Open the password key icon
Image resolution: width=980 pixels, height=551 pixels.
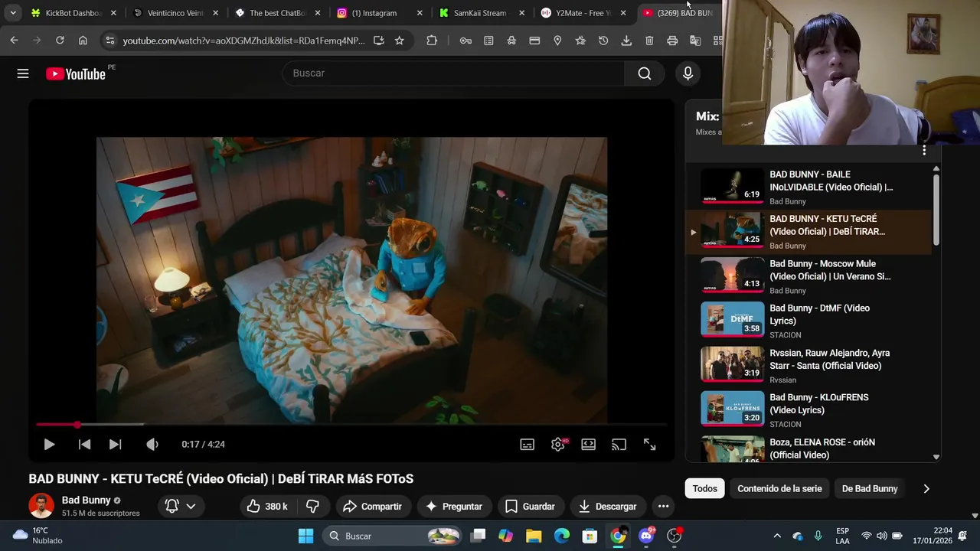coord(465,41)
